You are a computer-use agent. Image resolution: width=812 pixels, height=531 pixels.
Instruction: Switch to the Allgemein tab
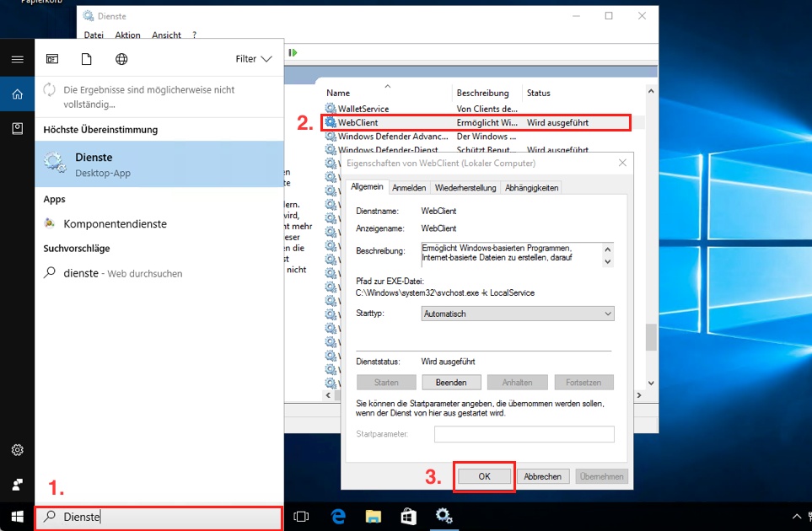[367, 187]
